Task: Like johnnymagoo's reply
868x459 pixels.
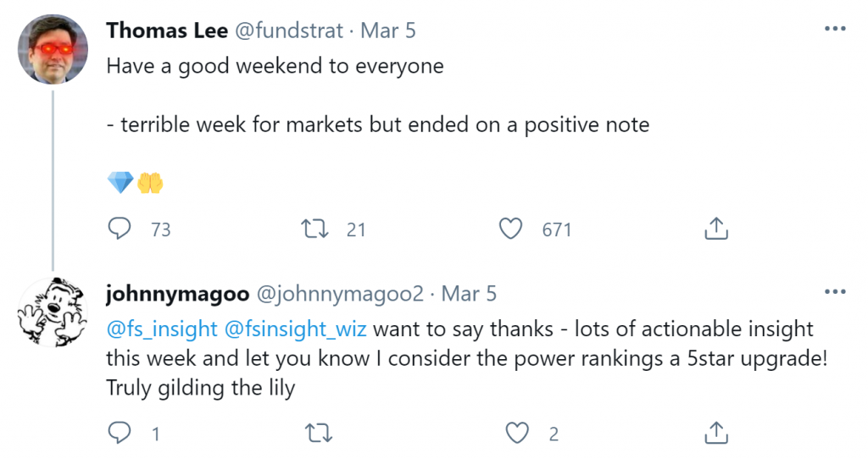Action: [518, 434]
